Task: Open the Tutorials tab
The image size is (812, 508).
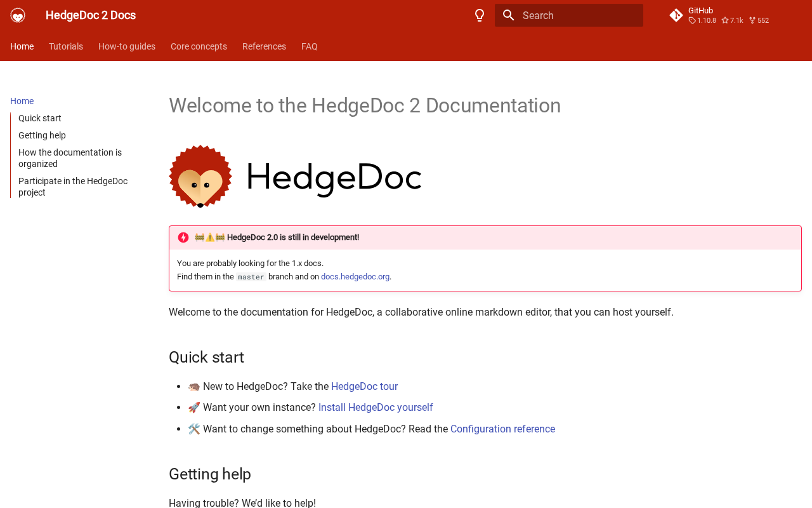Action: 66,46
